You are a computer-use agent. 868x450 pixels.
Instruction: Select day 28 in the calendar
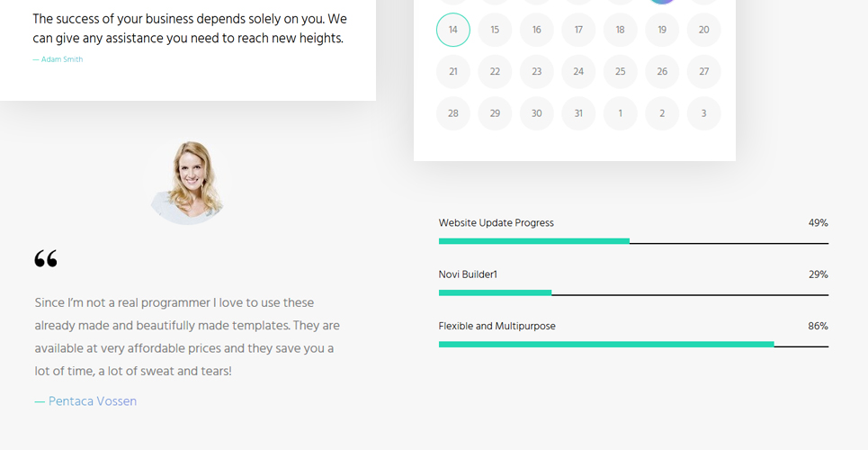(x=452, y=113)
